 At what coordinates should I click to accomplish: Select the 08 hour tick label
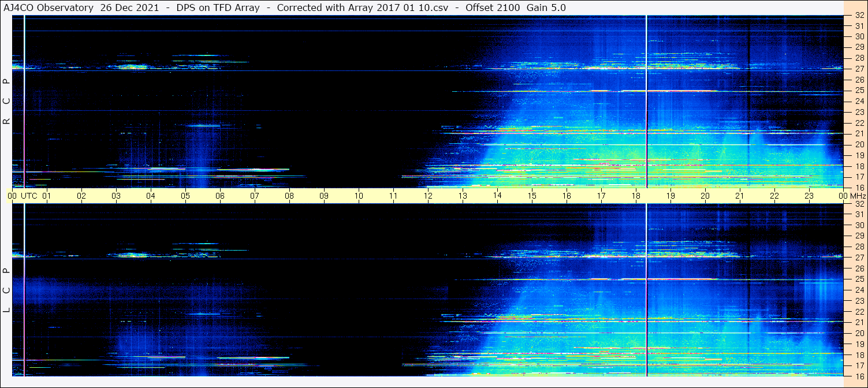pos(289,196)
